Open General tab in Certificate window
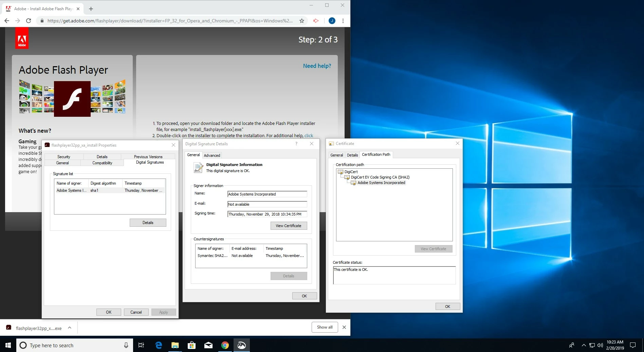 [x=337, y=155]
